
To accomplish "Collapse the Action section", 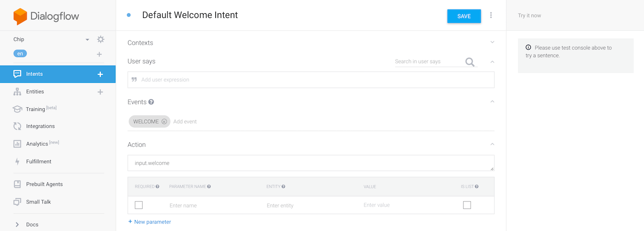I will [x=492, y=144].
